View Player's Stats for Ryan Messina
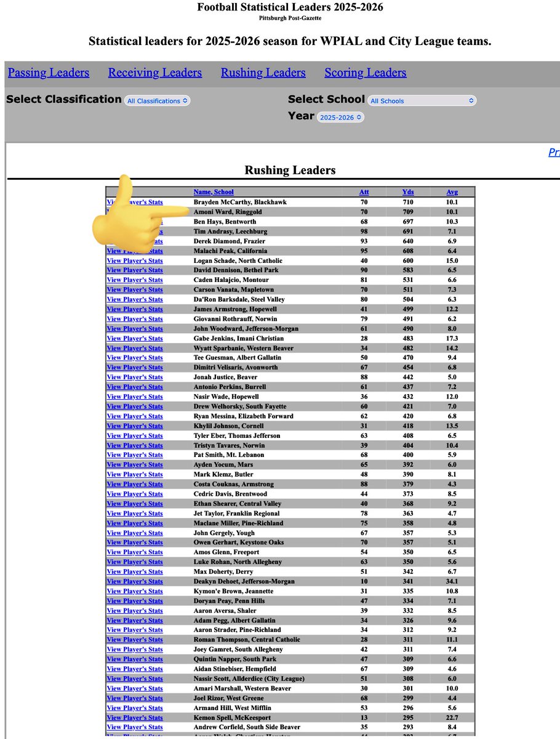560x739 pixels. click(135, 416)
